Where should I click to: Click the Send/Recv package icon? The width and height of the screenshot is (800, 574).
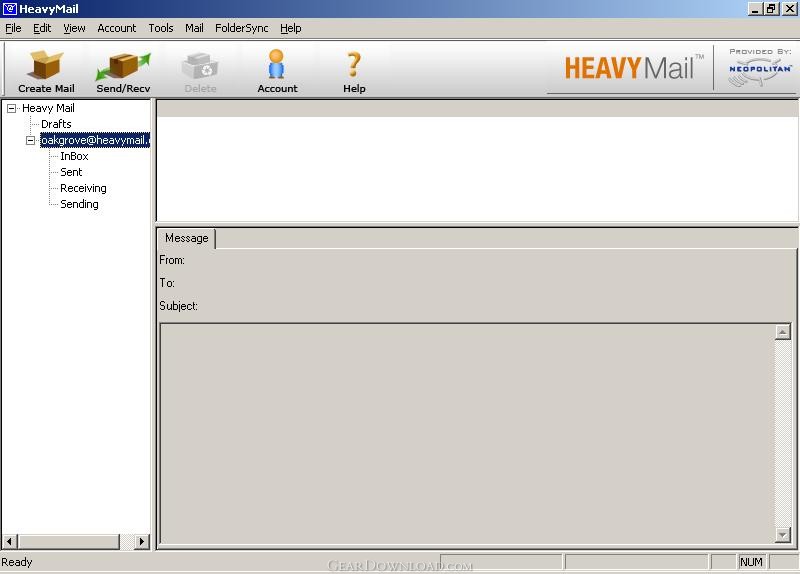pos(123,66)
